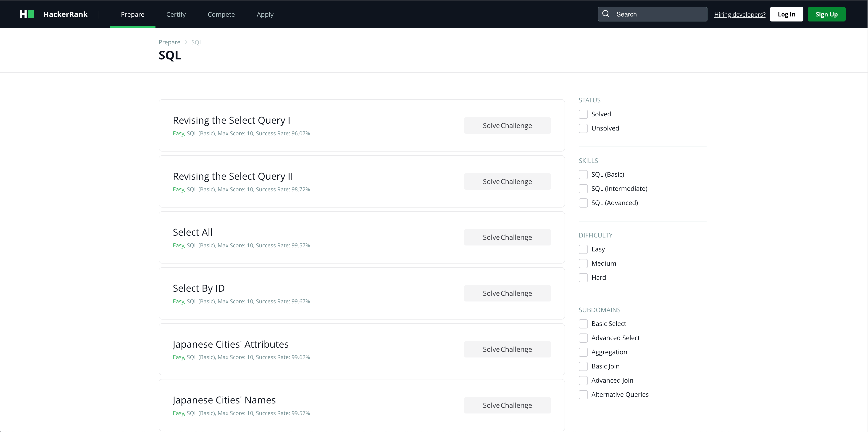Enable the Unsolved status filter
Viewport: 868px width, 432px height.
(583, 128)
